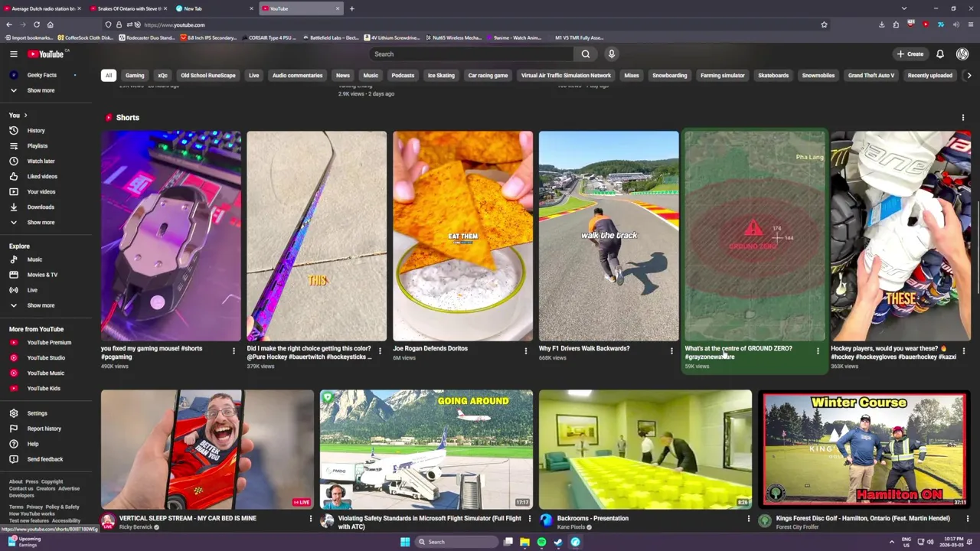
Task: Open Music under Explore
Action: (34, 259)
